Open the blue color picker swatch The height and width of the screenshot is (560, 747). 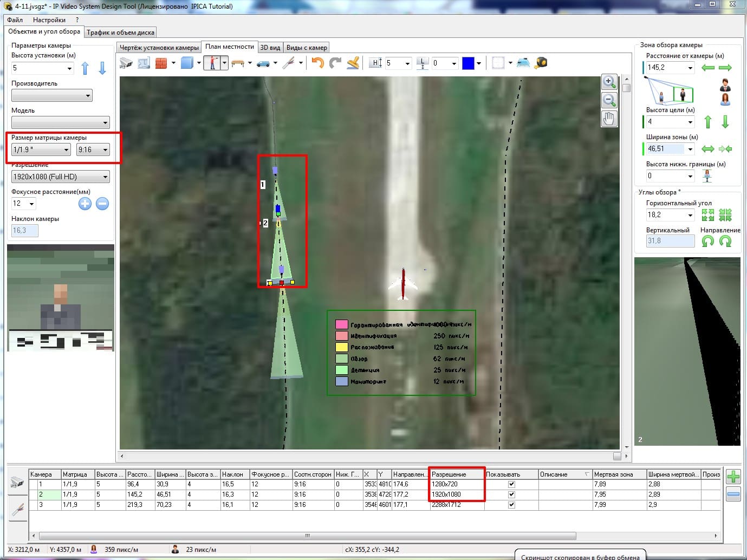[468, 63]
